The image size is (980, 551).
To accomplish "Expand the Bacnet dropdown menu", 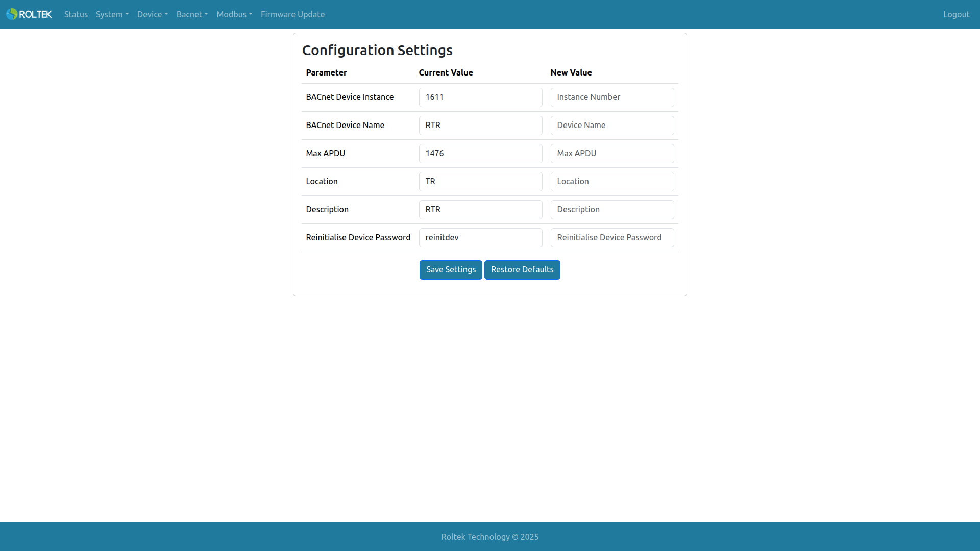I will coord(192,14).
